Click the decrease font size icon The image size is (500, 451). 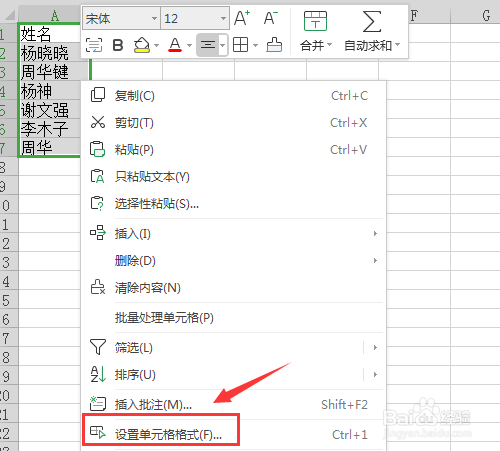point(270,18)
